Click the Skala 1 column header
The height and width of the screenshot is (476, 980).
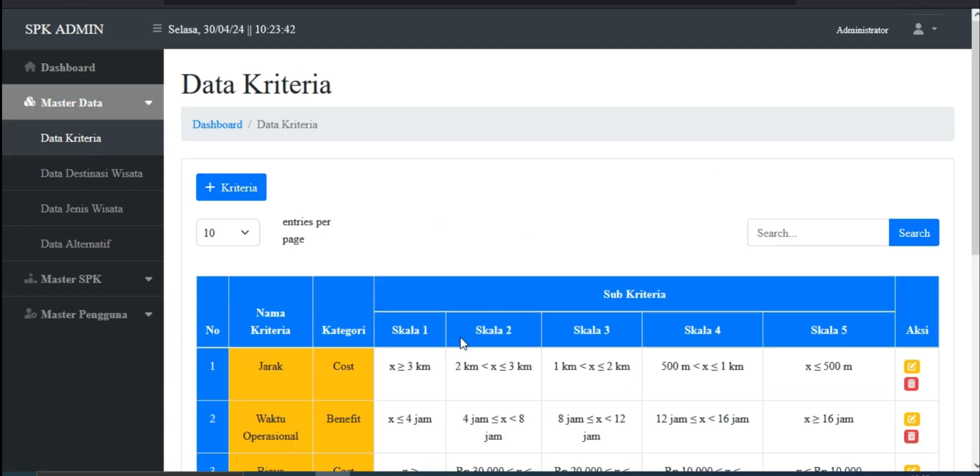coord(409,330)
